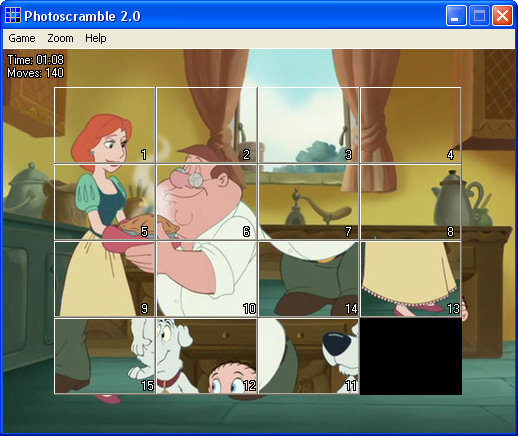Click puzzle tile numbered 6
This screenshot has height=436, width=518.
pyautogui.click(x=207, y=202)
